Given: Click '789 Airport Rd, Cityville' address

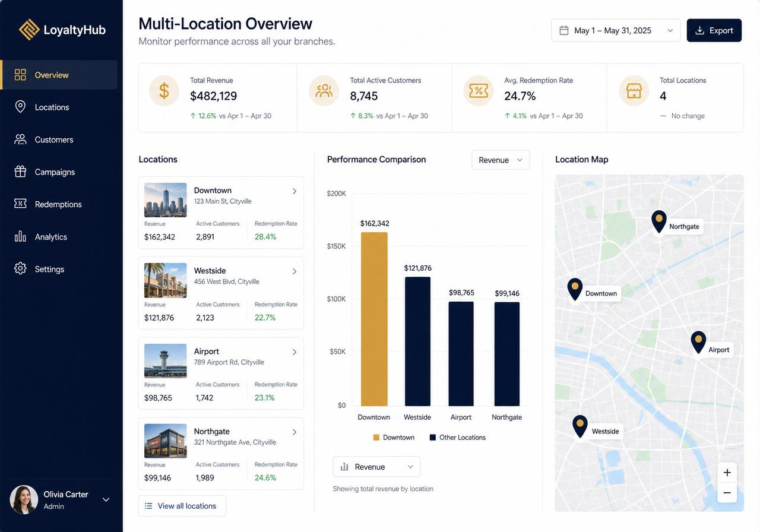Looking at the screenshot, I should point(229,362).
